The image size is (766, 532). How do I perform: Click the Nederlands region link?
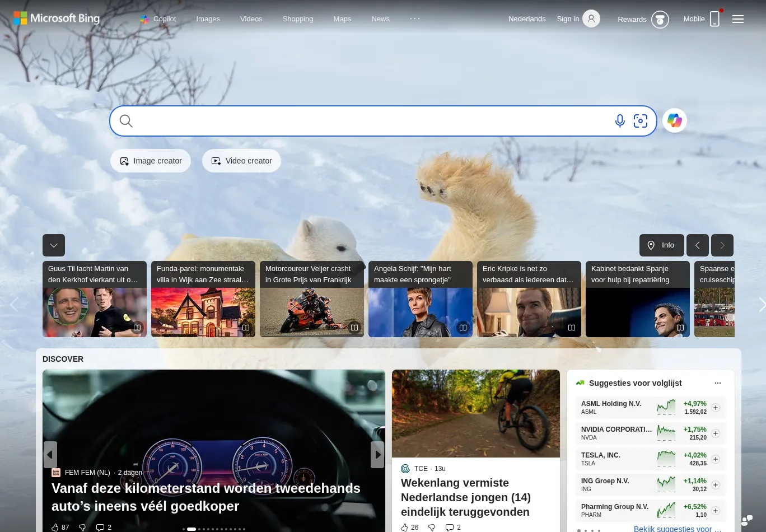pos(527,19)
